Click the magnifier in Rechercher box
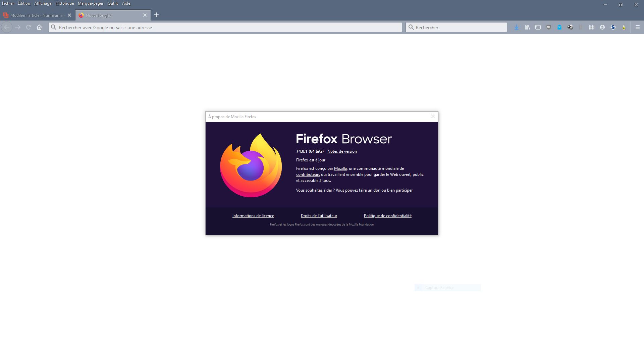 coord(411,28)
